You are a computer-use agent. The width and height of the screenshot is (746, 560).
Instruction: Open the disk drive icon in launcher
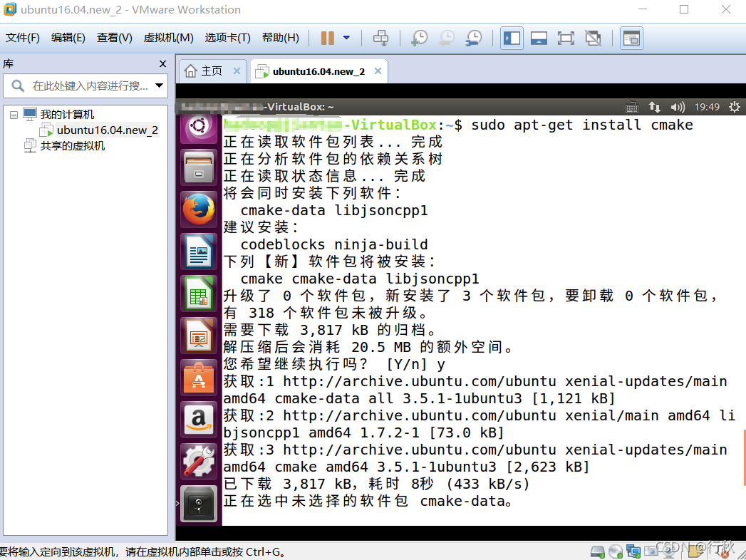point(199,504)
